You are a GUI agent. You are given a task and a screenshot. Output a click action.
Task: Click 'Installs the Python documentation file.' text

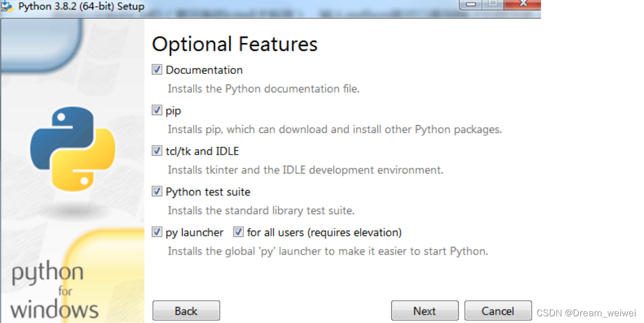click(263, 88)
